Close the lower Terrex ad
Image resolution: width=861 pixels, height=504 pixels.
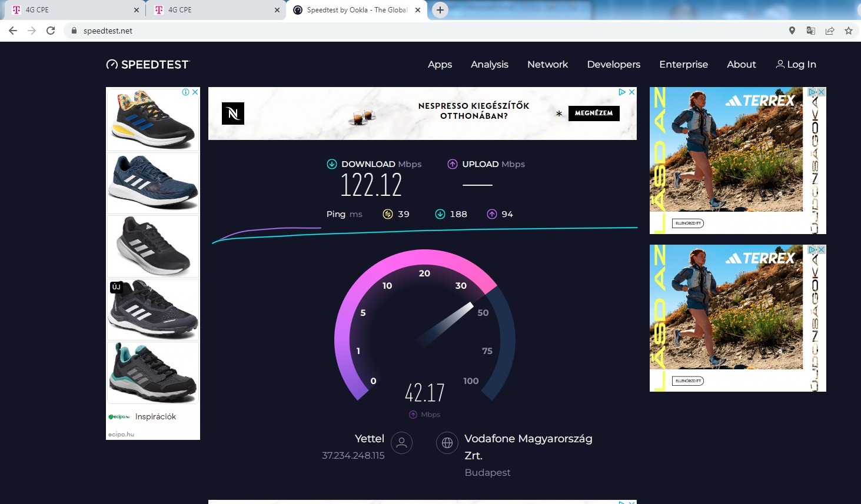[822, 250]
